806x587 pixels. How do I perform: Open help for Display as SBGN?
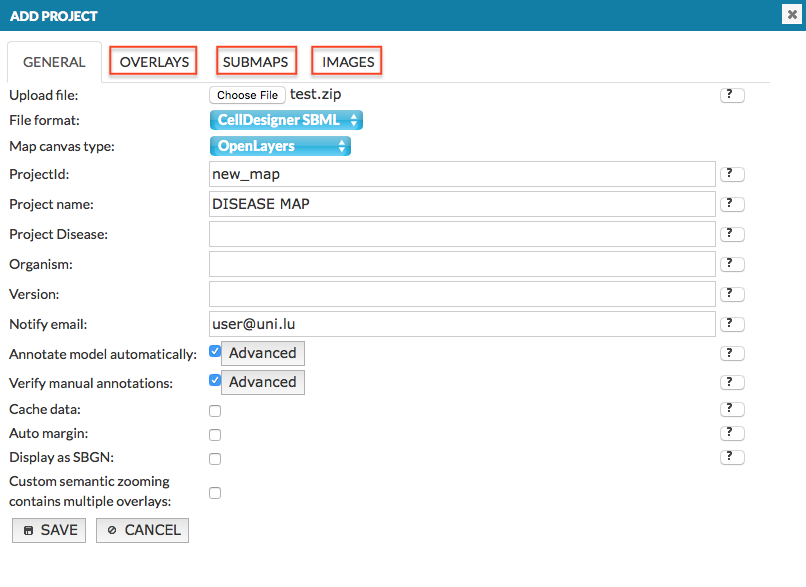click(732, 457)
